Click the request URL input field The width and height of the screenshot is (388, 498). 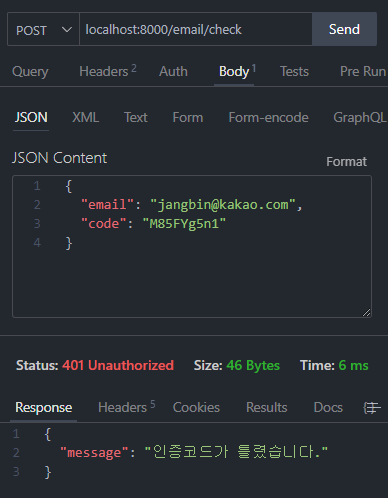[x=196, y=29]
